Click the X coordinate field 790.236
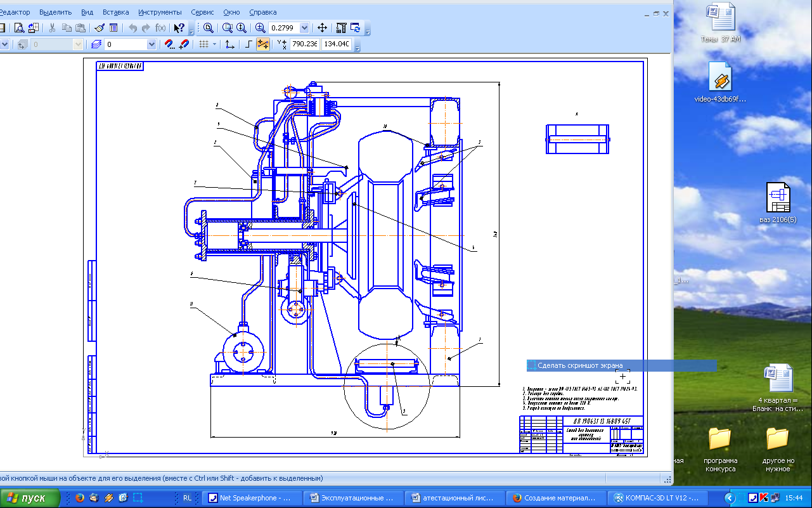 305,44
